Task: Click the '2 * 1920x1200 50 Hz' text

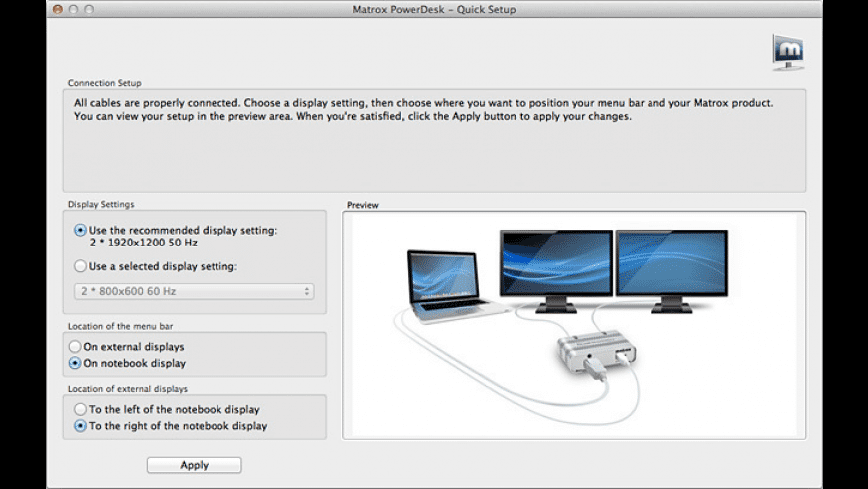Action: (144, 243)
